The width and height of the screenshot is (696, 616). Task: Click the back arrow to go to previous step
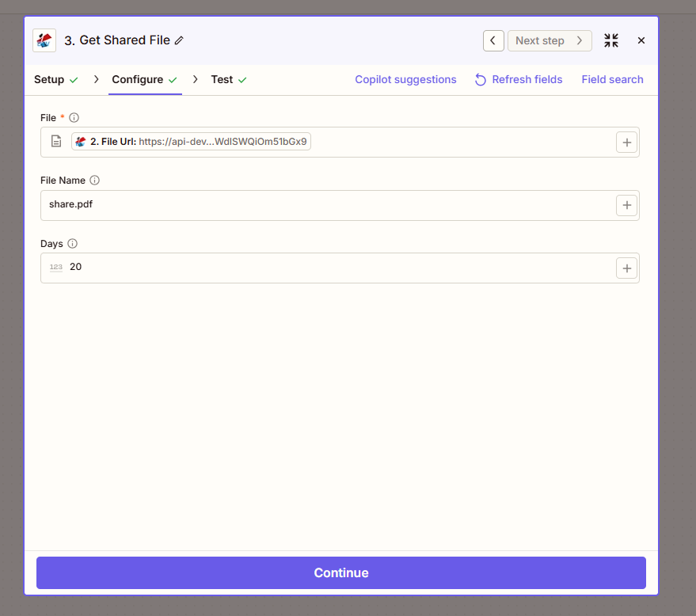[x=493, y=40]
